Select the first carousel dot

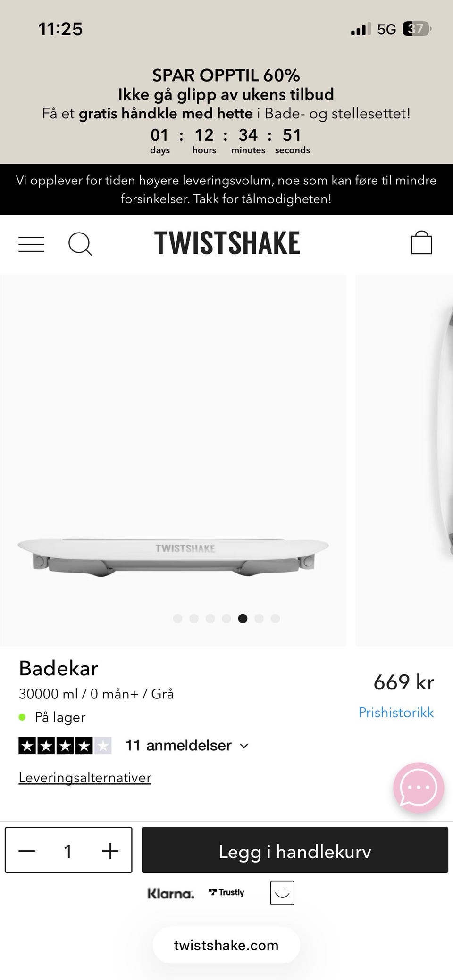(x=178, y=618)
